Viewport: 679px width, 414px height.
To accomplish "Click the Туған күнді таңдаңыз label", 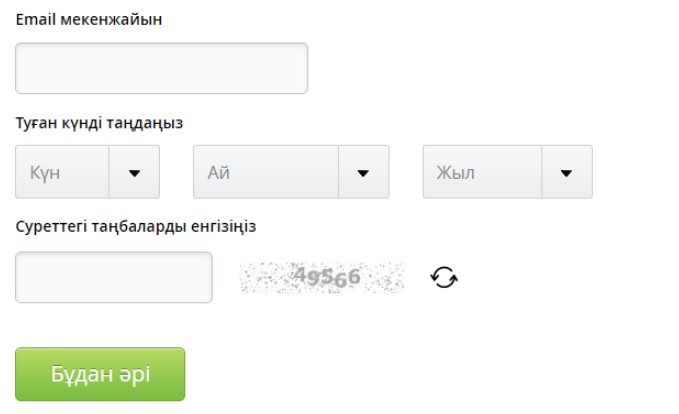I will 99,123.
